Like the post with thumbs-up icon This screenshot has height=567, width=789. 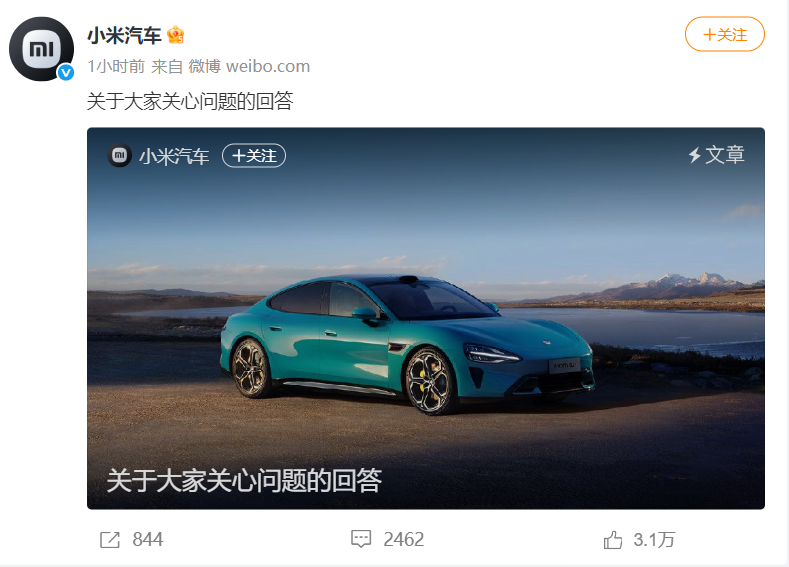(613, 540)
